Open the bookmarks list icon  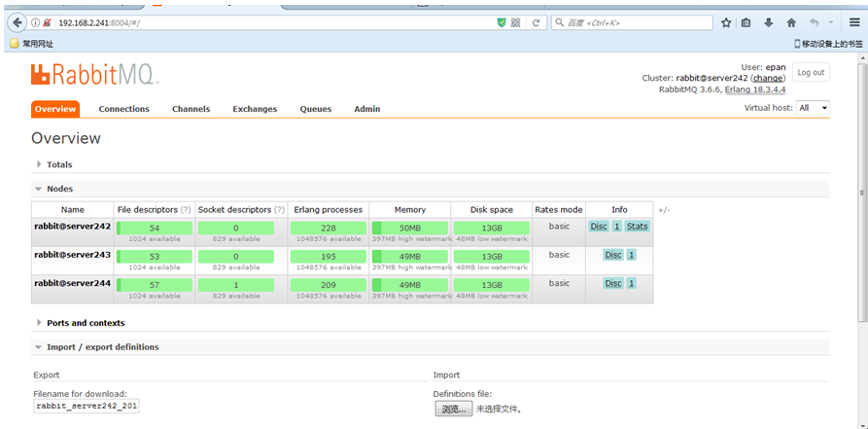tap(746, 22)
